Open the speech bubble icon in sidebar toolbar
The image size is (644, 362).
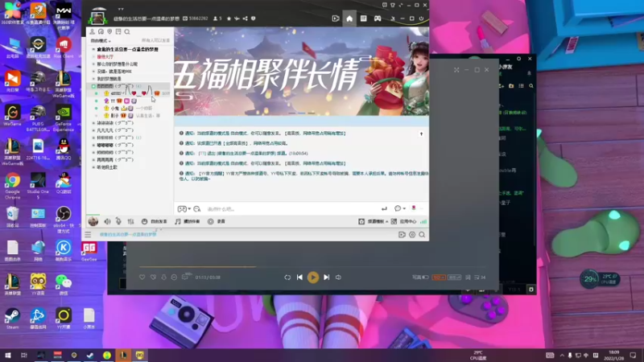[101, 31]
